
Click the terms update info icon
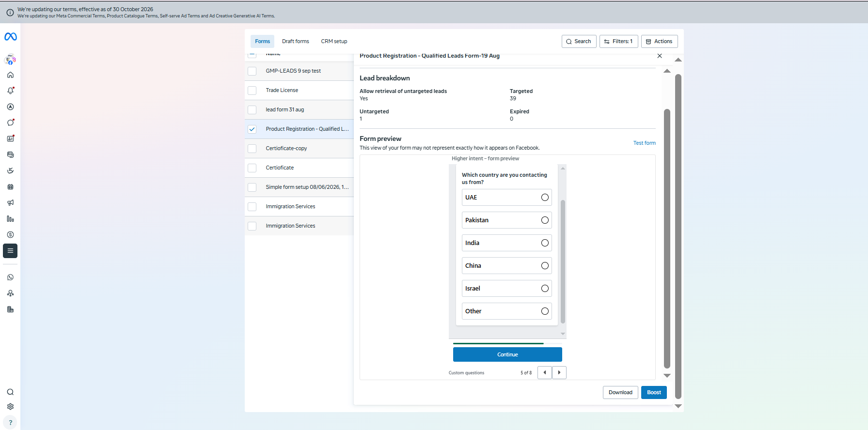click(10, 13)
